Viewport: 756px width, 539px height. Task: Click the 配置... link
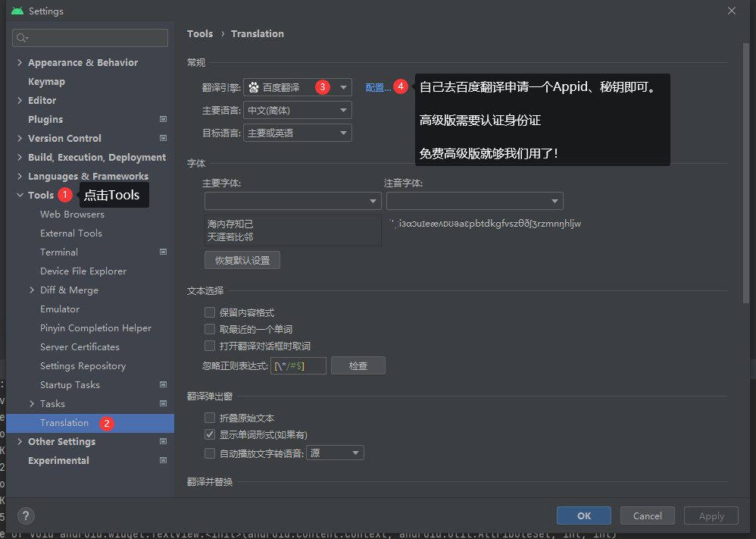(x=378, y=87)
